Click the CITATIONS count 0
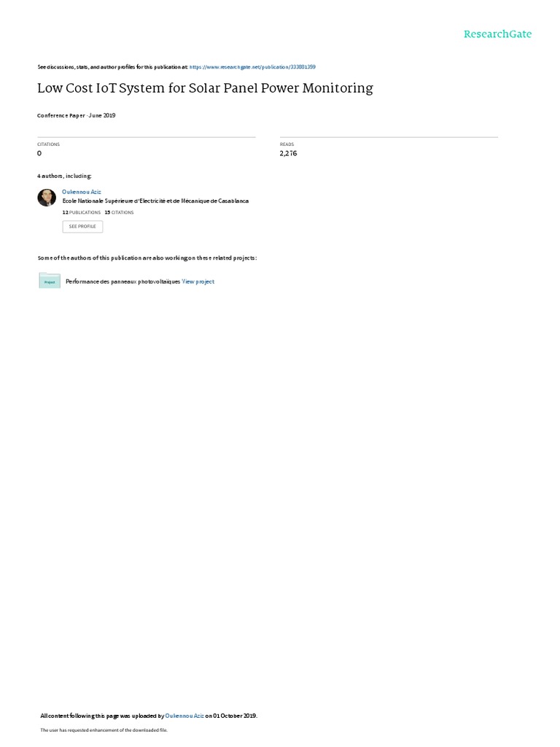The width and height of the screenshot is (560, 747). tap(39, 153)
